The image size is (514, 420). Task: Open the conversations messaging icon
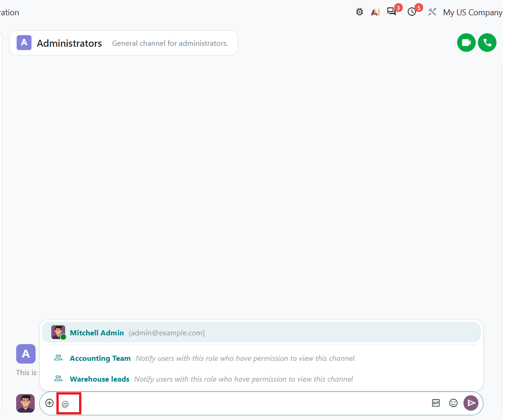392,12
